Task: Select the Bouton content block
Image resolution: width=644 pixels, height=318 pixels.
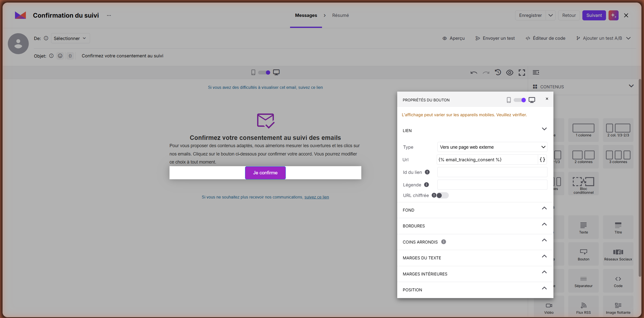Action: (583, 254)
